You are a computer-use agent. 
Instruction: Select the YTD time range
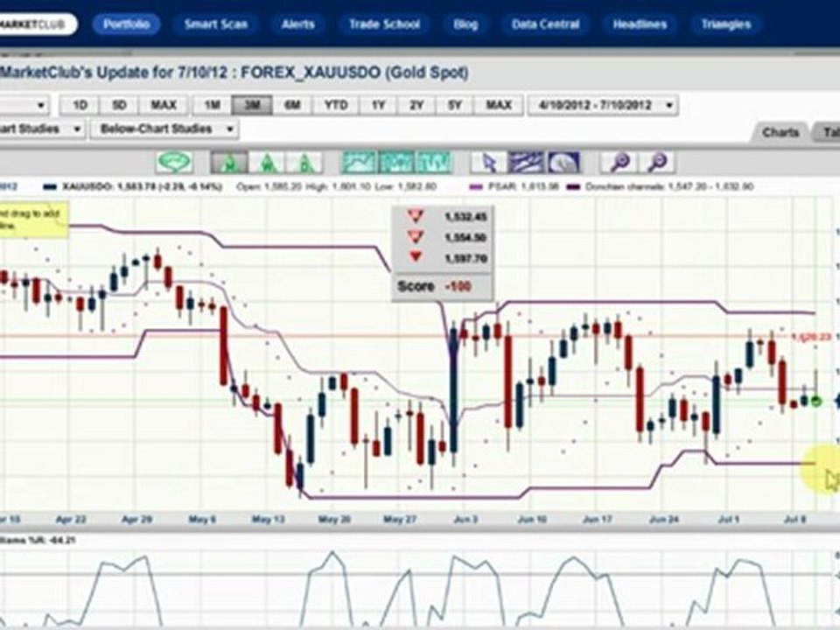point(336,105)
